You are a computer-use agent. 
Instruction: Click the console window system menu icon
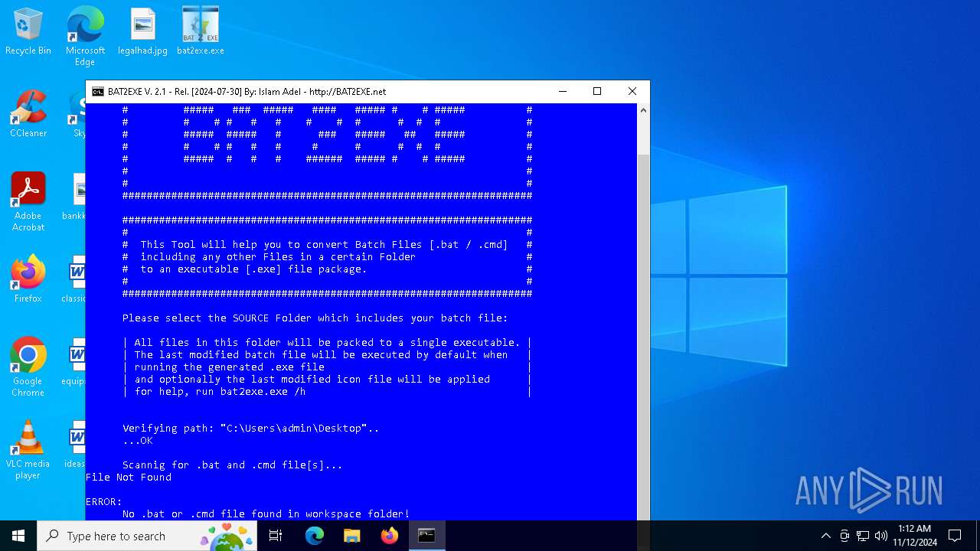tap(98, 92)
